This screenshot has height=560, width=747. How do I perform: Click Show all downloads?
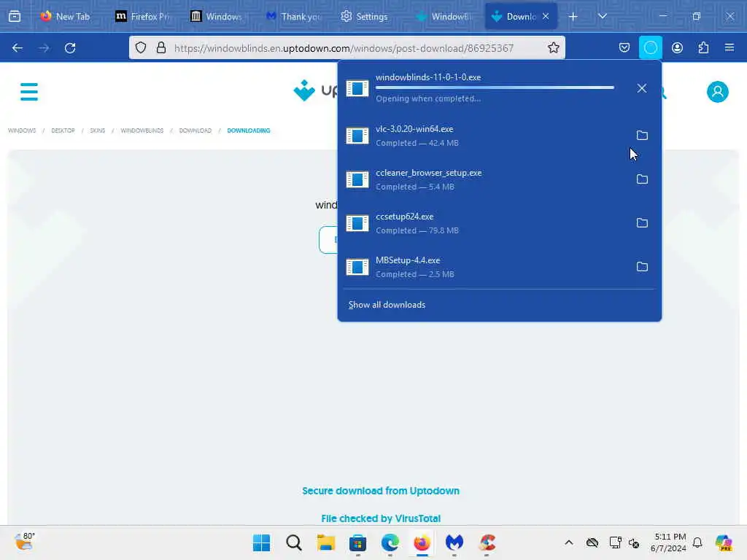[x=387, y=305]
